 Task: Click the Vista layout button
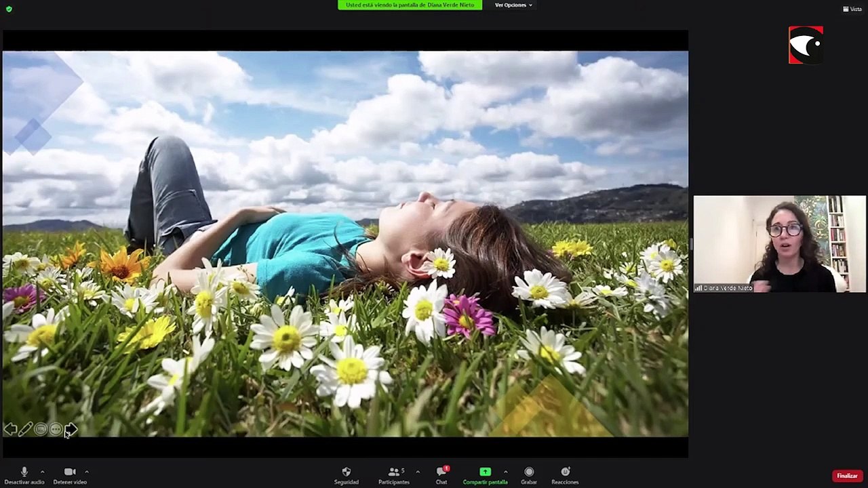(x=852, y=9)
